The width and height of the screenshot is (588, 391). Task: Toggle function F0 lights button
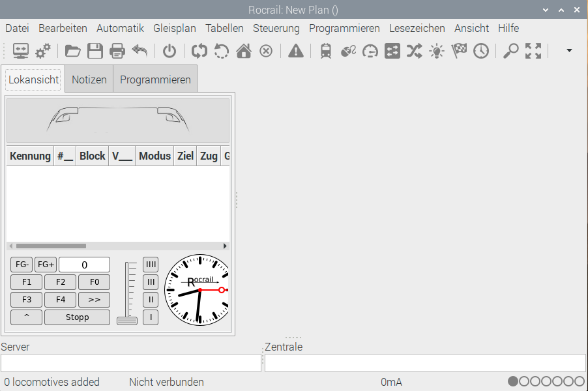(x=94, y=282)
